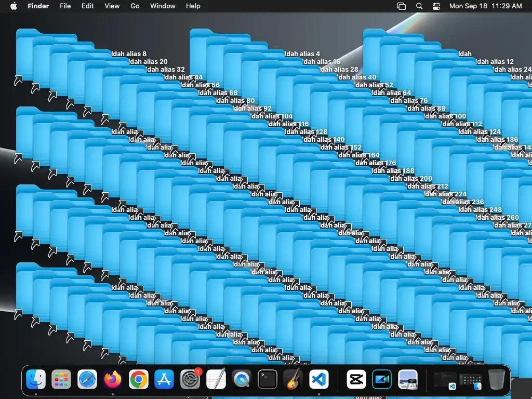The image size is (532, 399).
Task: Click the date and time in menu bar
Action: point(486,6)
